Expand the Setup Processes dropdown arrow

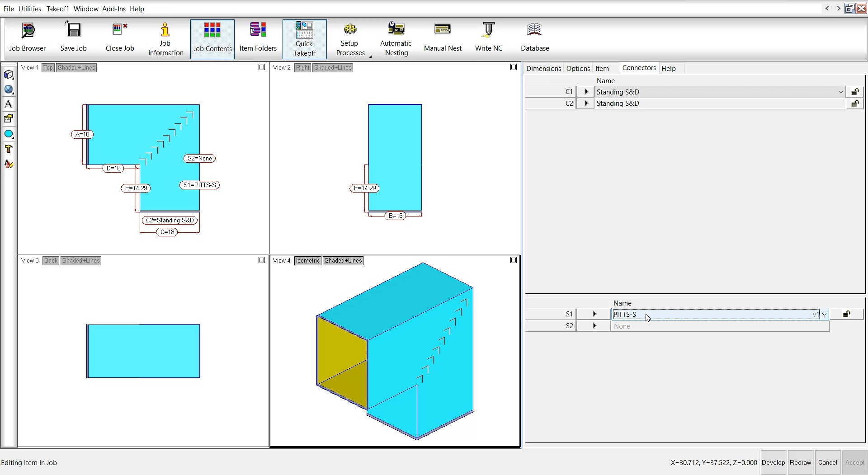tap(370, 56)
